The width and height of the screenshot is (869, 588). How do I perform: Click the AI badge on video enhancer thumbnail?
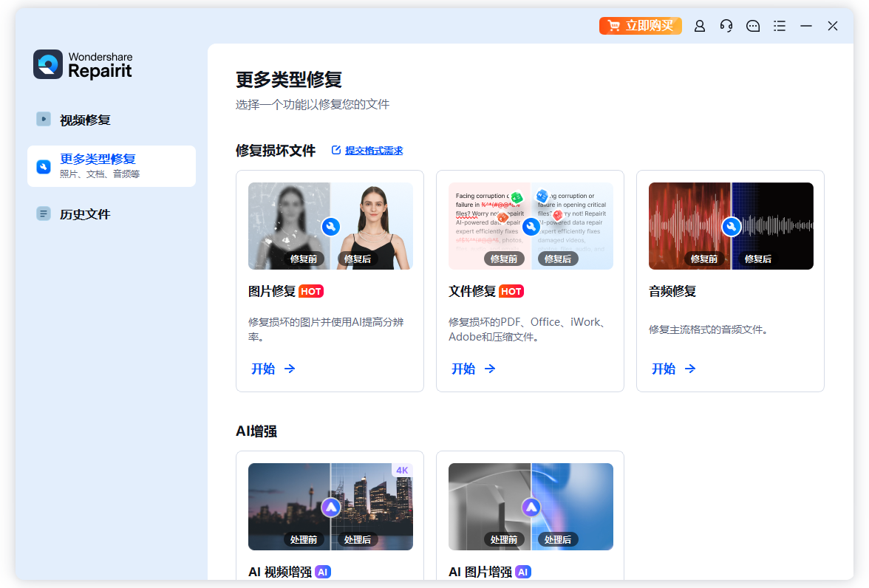330,507
